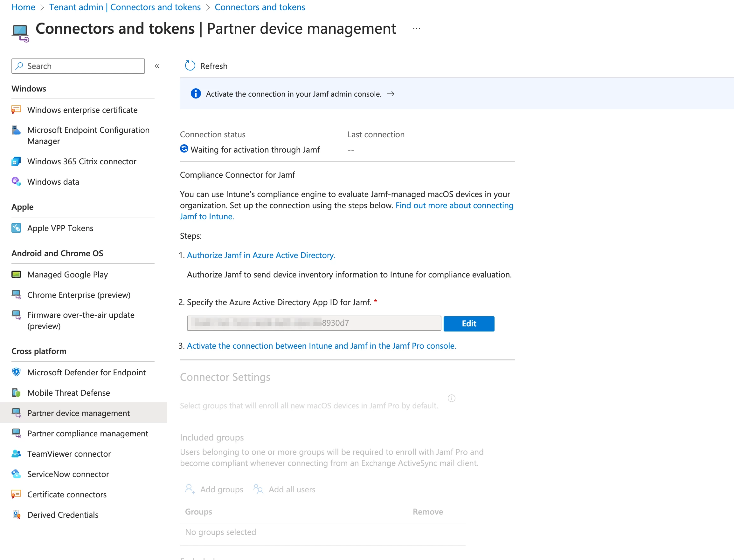Click the Windows data icon
Viewport: 734px width, 560px height.
click(x=16, y=182)
